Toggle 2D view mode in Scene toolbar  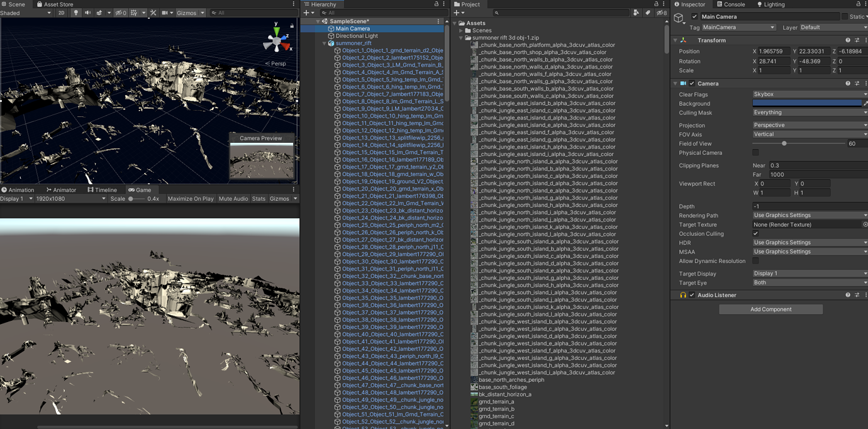tap(61, 13)
